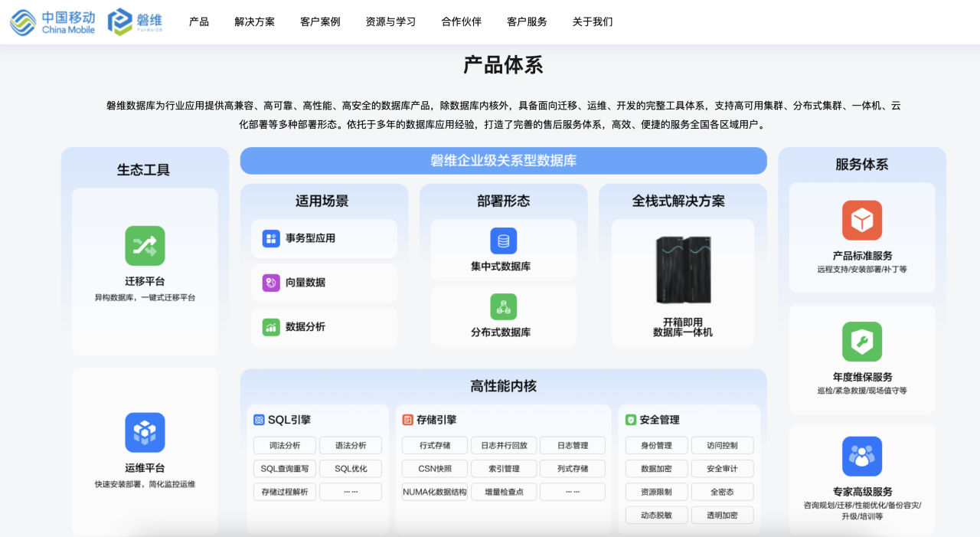The width and height of the screenshot is (980, 537).
Task: Click the 产品标准服务 title
Action: (x=862, y=256)
